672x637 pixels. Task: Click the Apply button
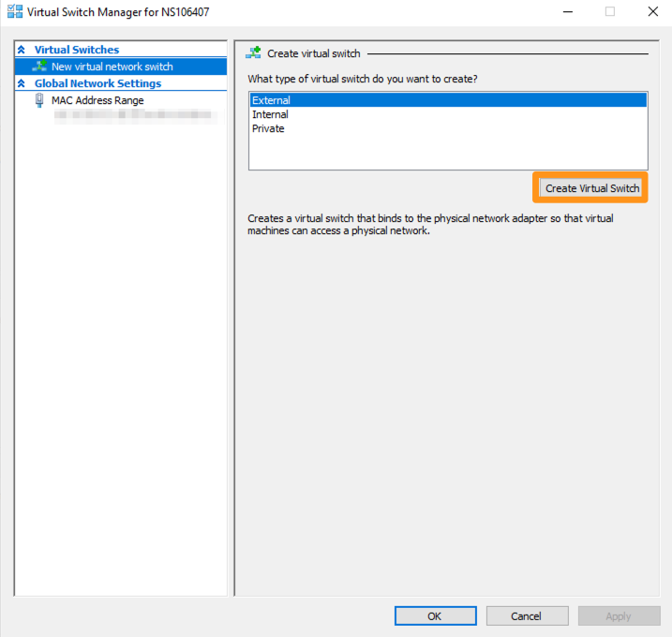tap(619, 616)
